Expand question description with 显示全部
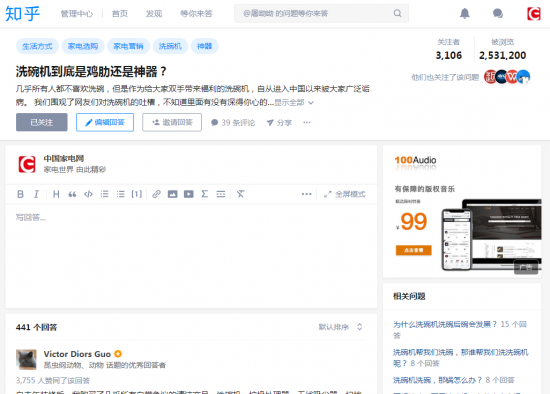This screenshot has width=550, height=394. point(294,102)
